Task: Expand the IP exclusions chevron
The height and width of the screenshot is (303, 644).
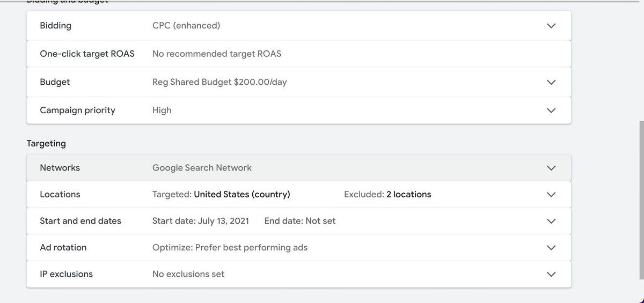Action: [551, 274]
